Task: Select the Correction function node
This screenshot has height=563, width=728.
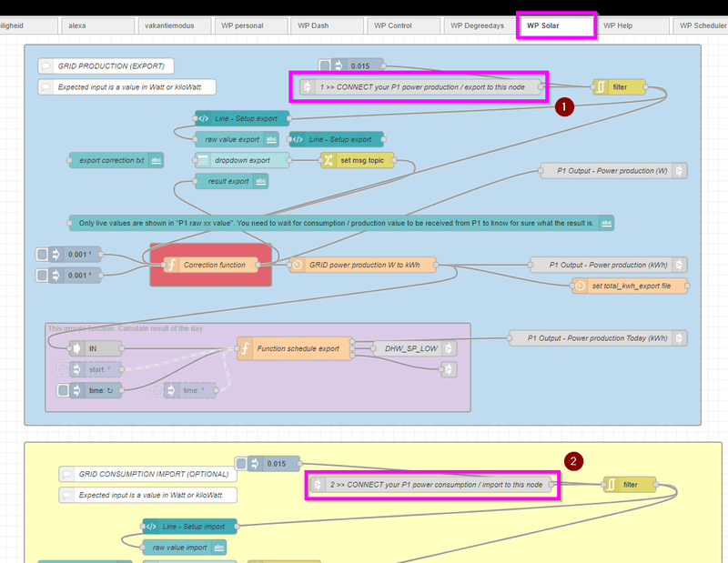Action: [211, 265]
